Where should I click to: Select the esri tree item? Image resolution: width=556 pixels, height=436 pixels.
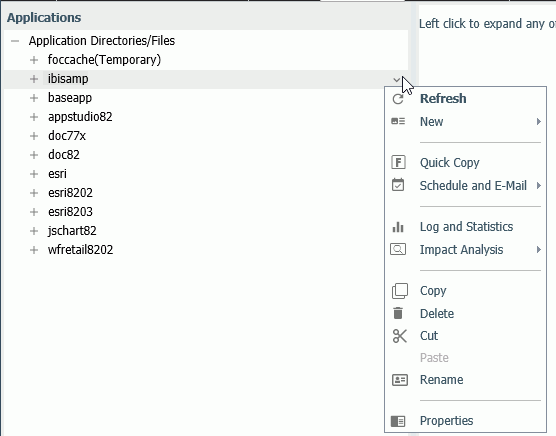(57, 174)
